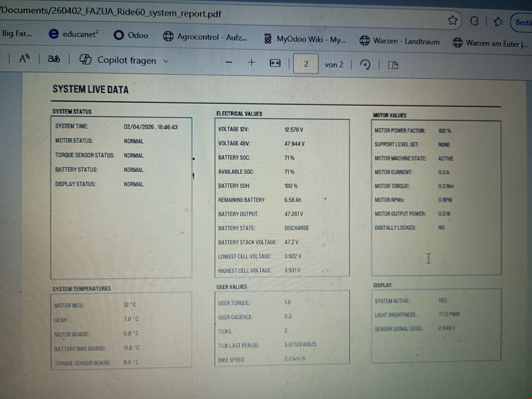Click the page view icon in toolbar
This screenshot has height=399, width=532.
pyautogui.click(x=393, y=65)
